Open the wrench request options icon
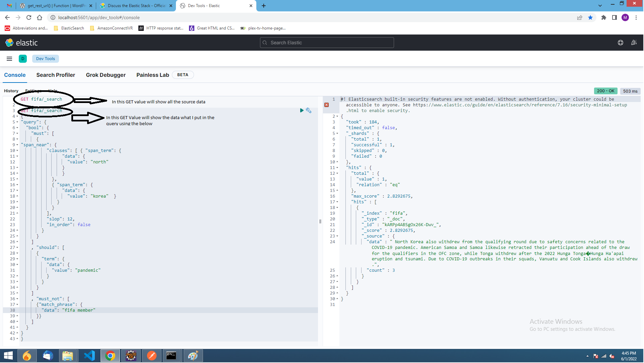The height and width of the screenshot is (363, 644). 309,110
